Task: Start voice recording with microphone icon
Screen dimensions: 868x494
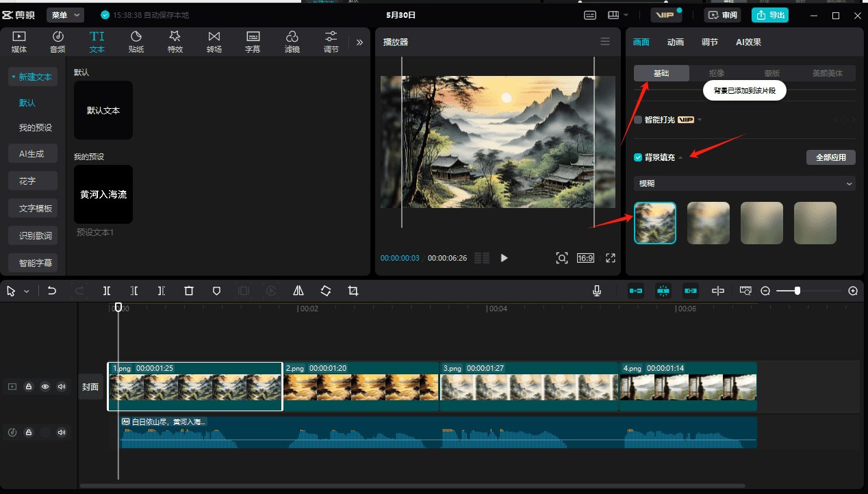Action: coord(597,291)
